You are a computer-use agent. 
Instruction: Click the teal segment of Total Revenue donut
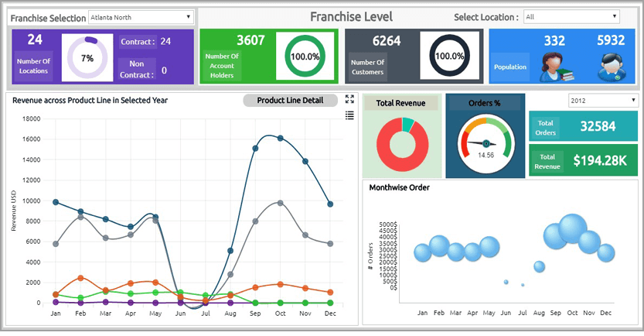[408, 125]
